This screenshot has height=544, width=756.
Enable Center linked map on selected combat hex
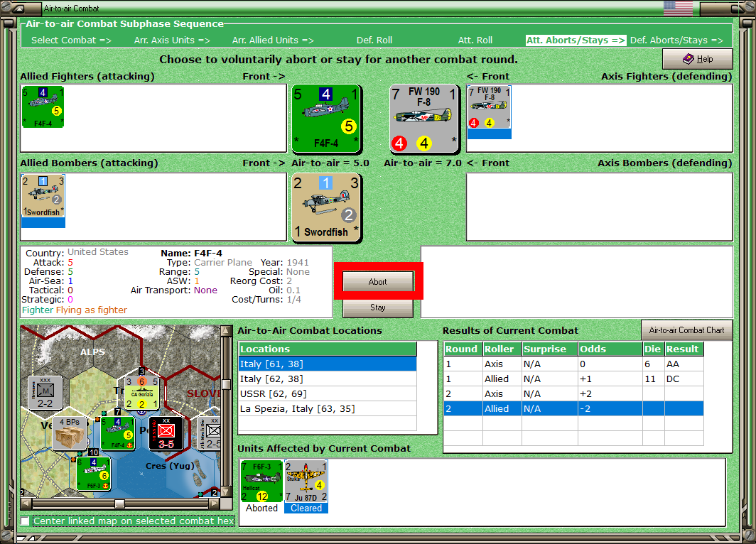[25, 521]
